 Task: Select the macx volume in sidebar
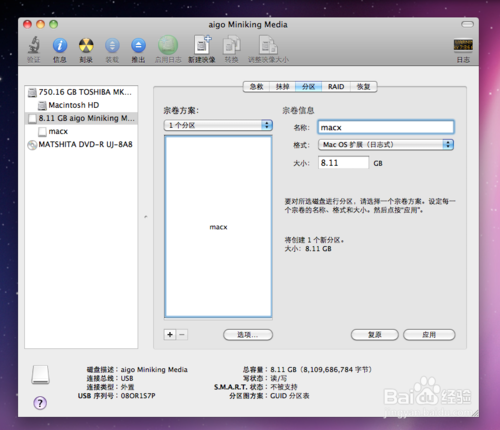coord(81,131)
